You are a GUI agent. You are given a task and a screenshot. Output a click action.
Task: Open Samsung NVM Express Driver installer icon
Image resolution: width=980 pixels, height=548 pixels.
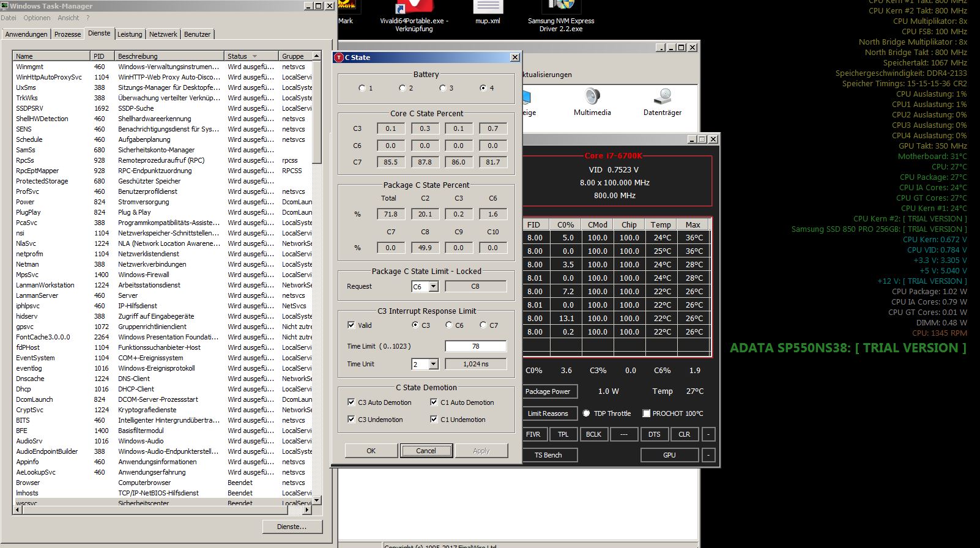point(561,7)
